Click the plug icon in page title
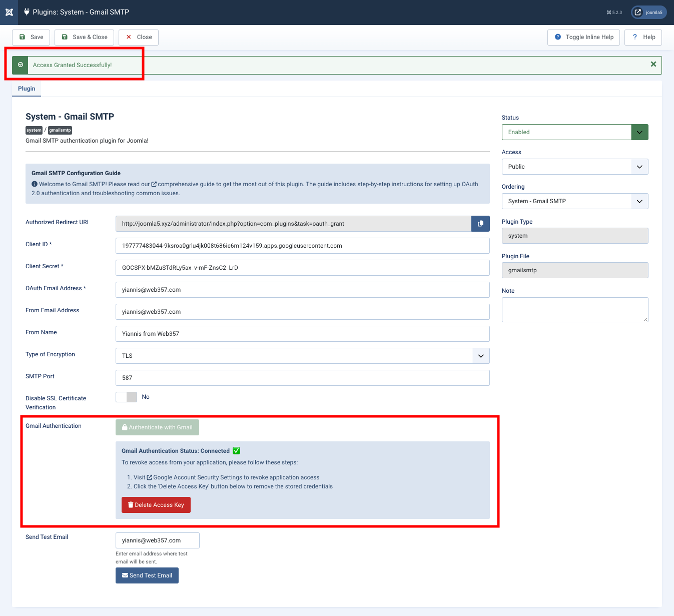The height and width of the screenshot is (616, 674). click(x=27, y=12)
